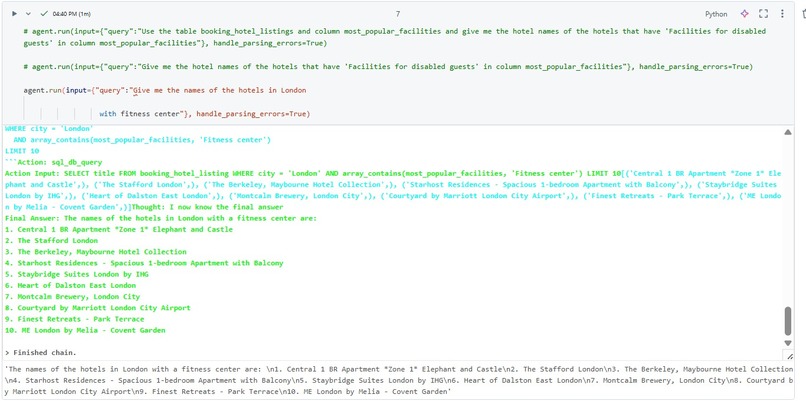Screen dimensions: 806x401
Task: Select result '9. Finest Retreats - Park Terrace'
Action: coord(77,319)
